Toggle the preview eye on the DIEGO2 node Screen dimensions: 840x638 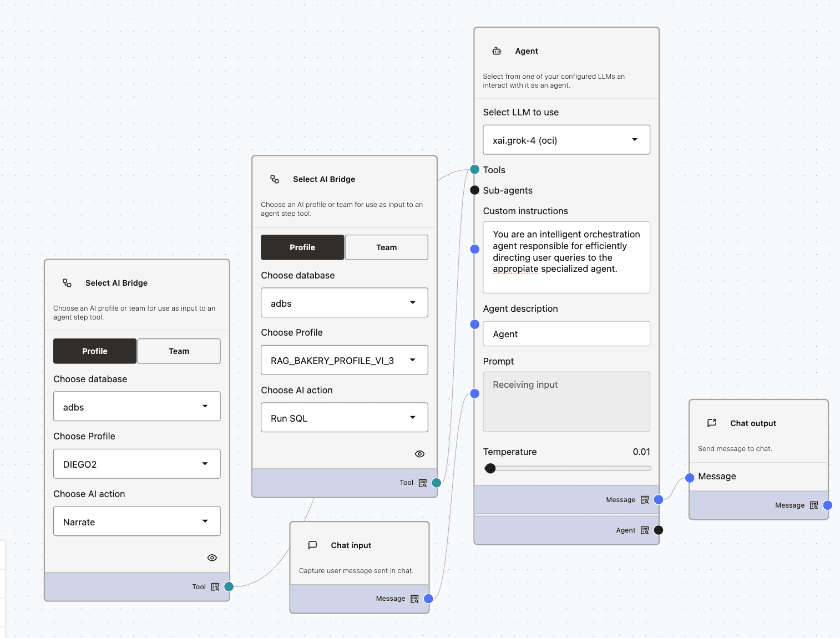pyautogui.click(x=212, y=558)
